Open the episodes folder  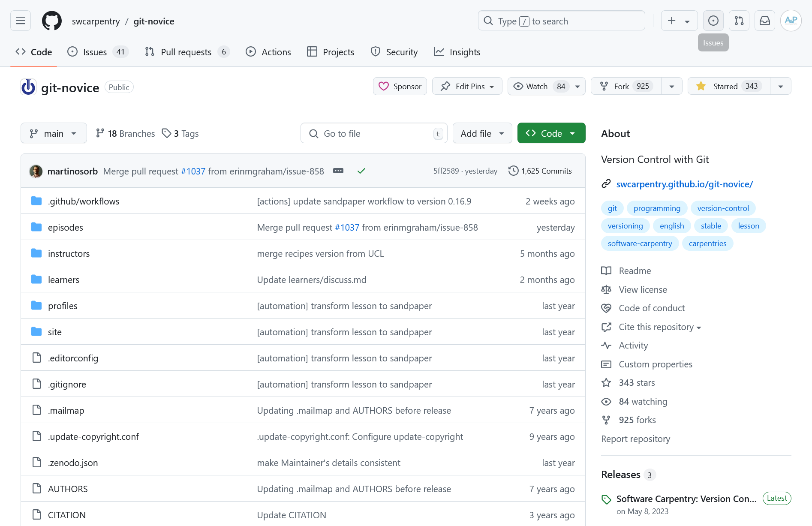pyautogui.click(x=66, y=227)
